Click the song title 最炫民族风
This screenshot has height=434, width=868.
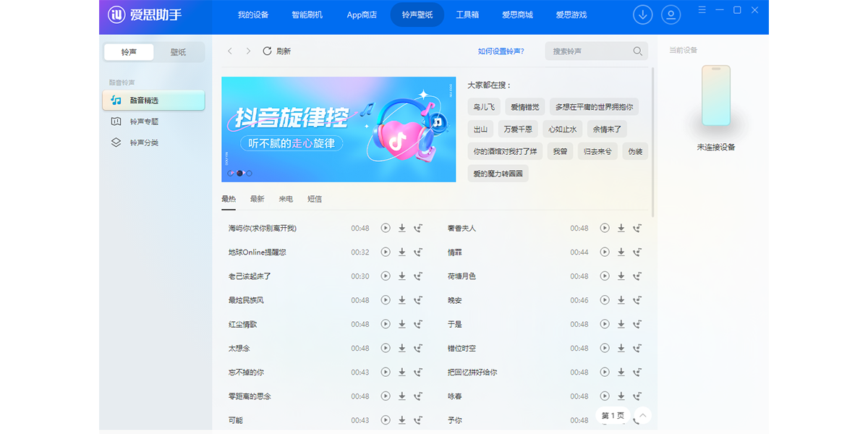tap(246, 300)
